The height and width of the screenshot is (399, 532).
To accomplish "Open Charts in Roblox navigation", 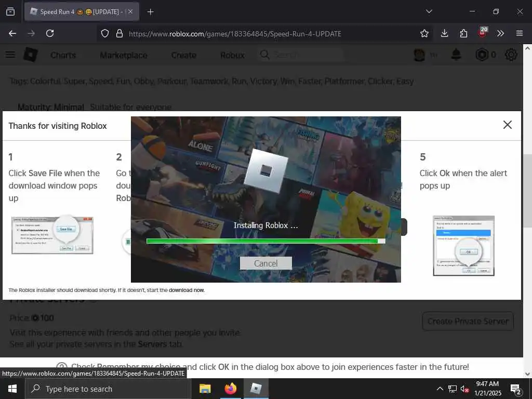I will point(63,55).
